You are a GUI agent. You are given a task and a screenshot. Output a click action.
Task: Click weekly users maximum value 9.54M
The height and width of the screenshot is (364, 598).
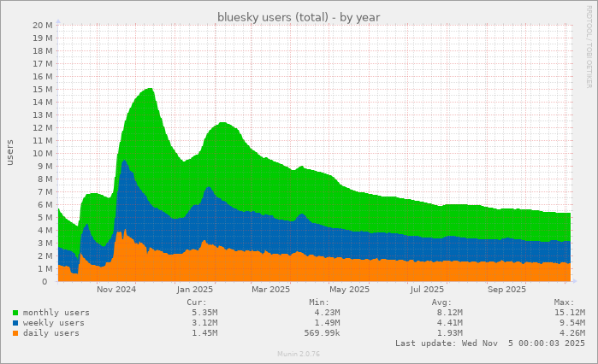[x=572, y=323]
